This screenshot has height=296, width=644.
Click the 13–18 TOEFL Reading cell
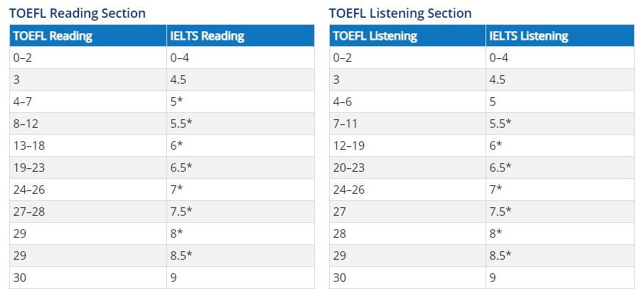coord(88,146)
